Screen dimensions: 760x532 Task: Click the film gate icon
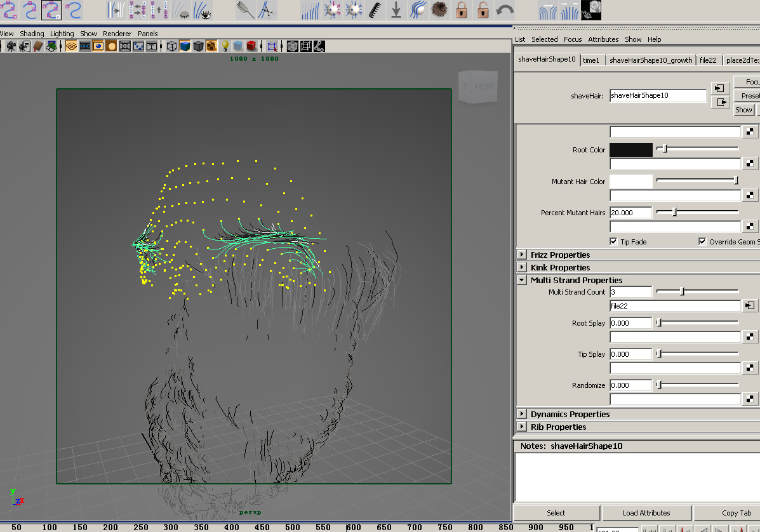pos(85,46)
